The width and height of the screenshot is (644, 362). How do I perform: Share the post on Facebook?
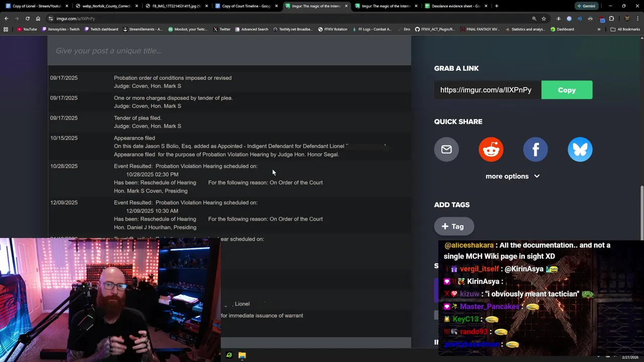coord(535,149)
